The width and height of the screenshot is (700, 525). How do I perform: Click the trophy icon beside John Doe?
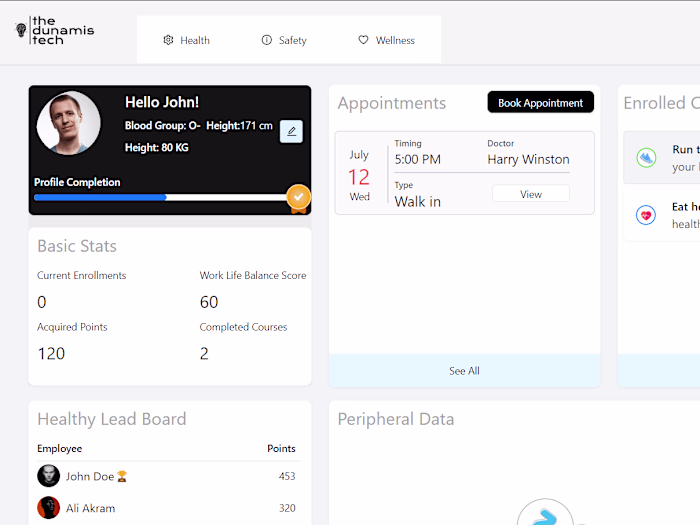point(122,477)
